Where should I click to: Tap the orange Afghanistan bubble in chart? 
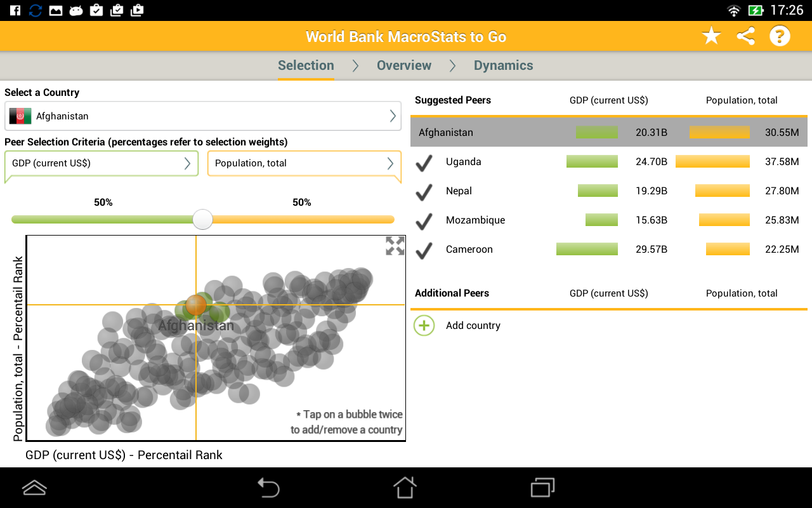(196, 305)
